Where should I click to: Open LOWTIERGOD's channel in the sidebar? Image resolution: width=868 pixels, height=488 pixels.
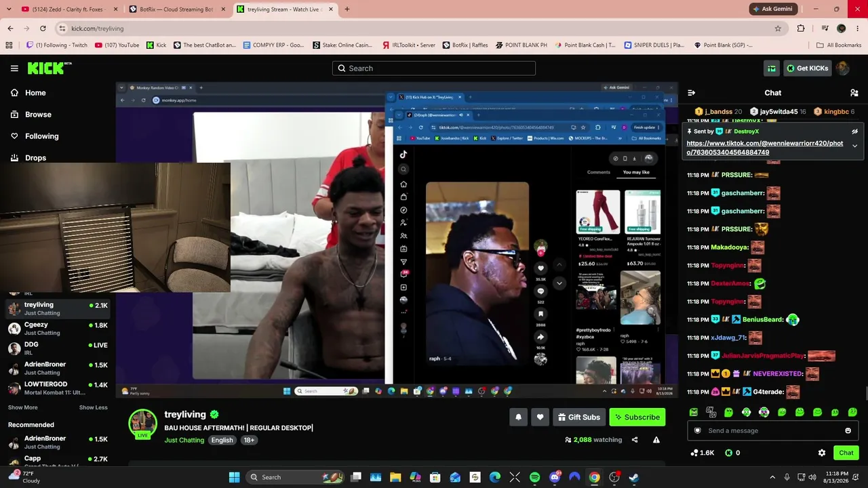[x=57, y=388]
